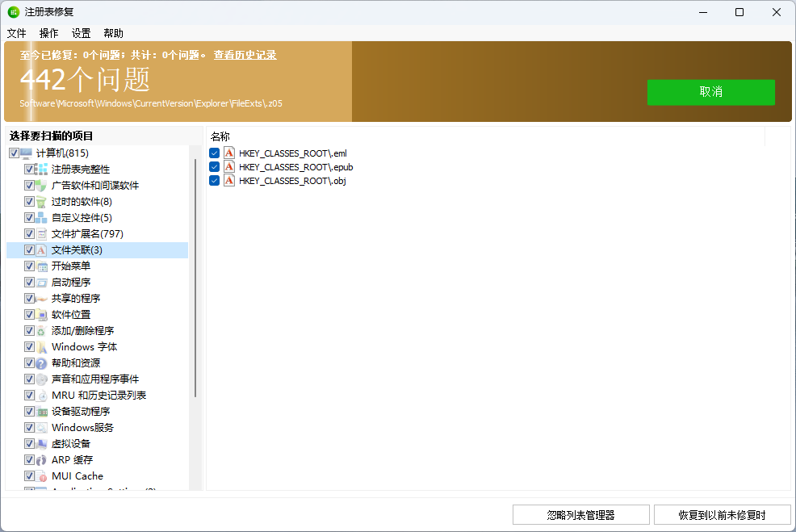Viewport: 796px width, 532px height.
Task: Click the 声音和应用程序事件 disc icon
Action: (x=42, y=379)
